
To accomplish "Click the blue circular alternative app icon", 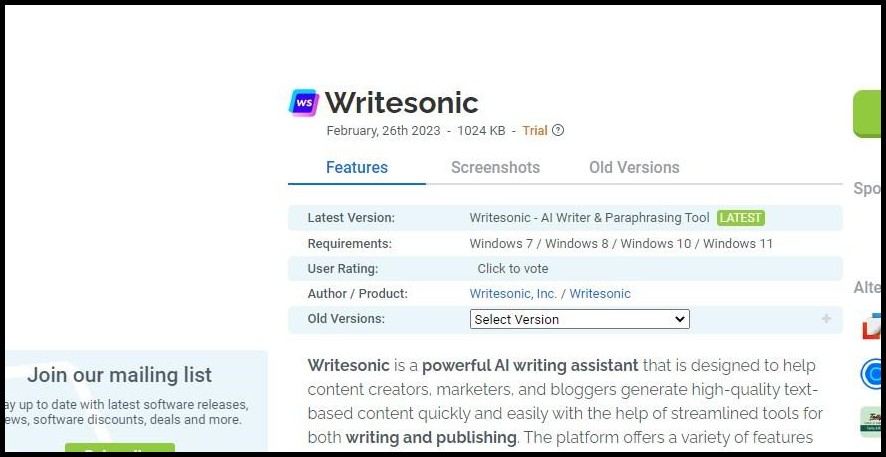I will (x=872, y=374).
